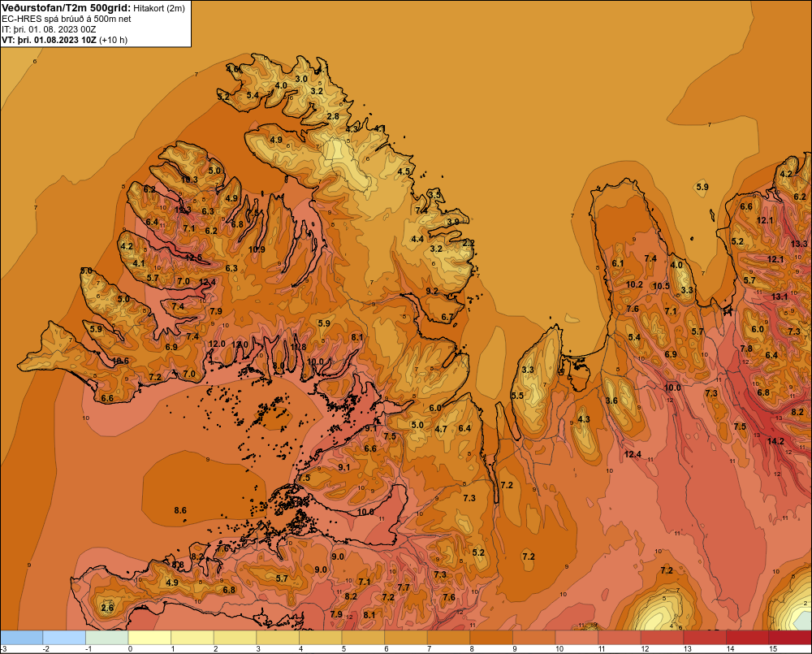Screen dimensions: 812x654
Task: Click the legend label 0
Action: pos(130,649)
